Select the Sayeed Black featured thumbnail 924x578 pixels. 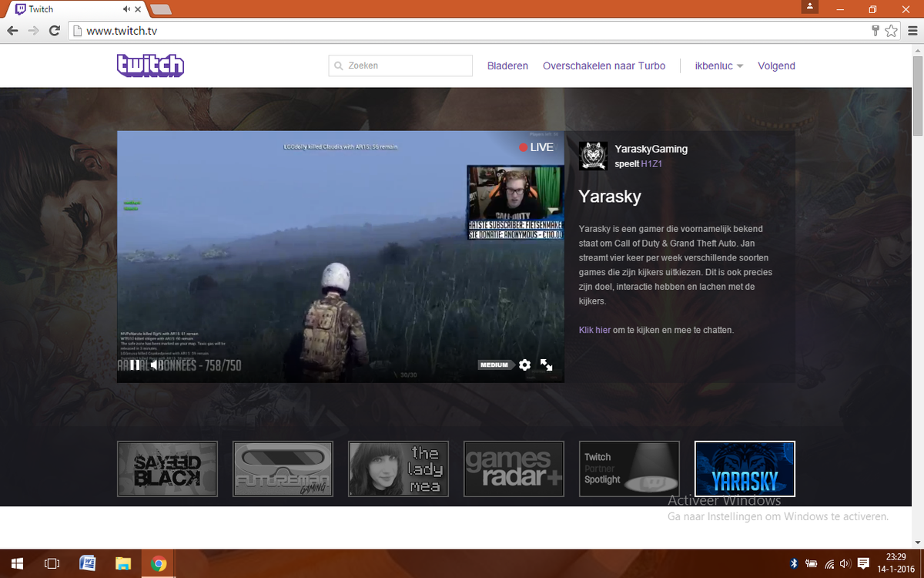tap(167, 469)
